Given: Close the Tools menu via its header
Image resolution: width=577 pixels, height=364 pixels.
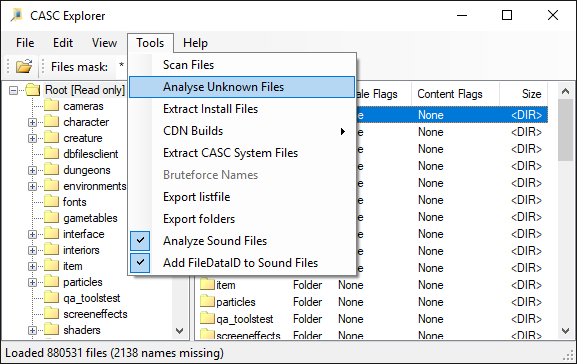Looking at the screenshot, I should click(150, 43).
